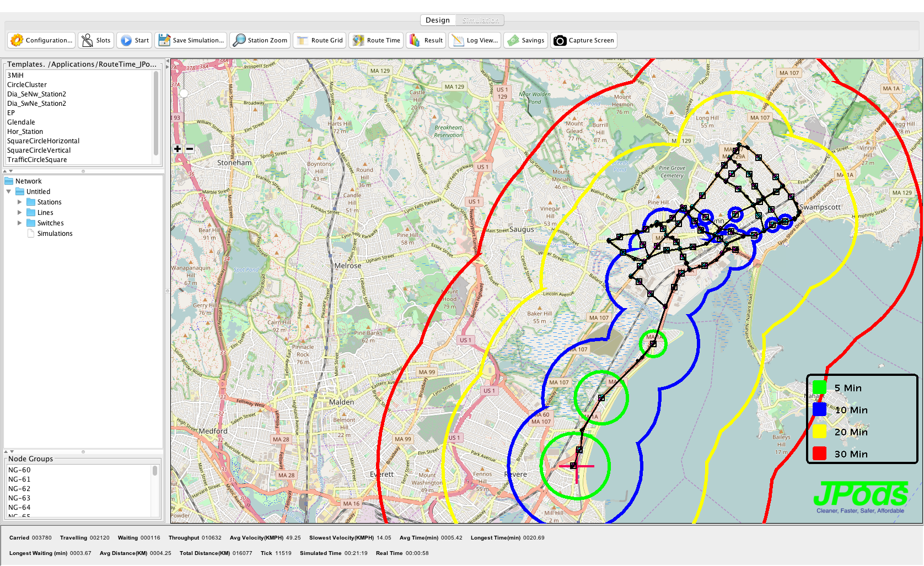The height and width of the screenshot is (566, 924).
Task: Expand the Lines folder
Action: [20, 213]
